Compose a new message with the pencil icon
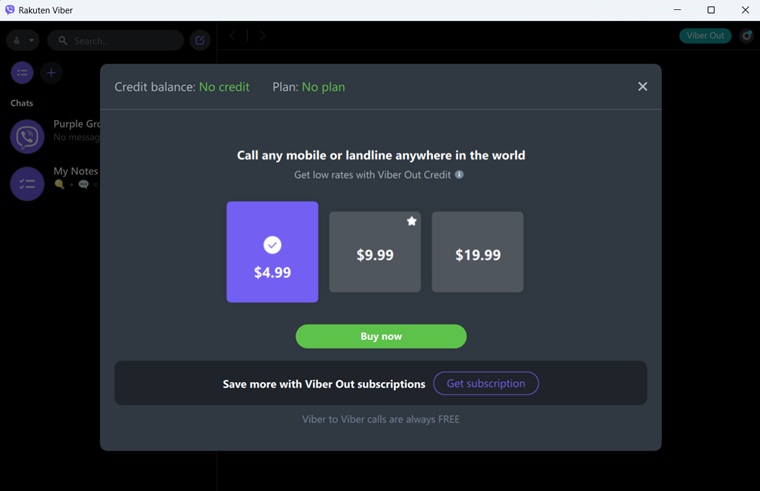Screen dimensions: 760x491 coord(200,40)
